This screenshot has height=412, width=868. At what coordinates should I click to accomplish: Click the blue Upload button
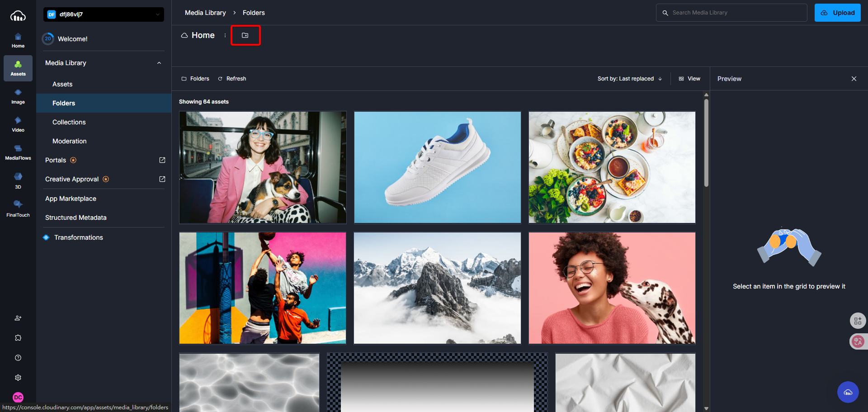pyautogui.click(x=837, y=13)
